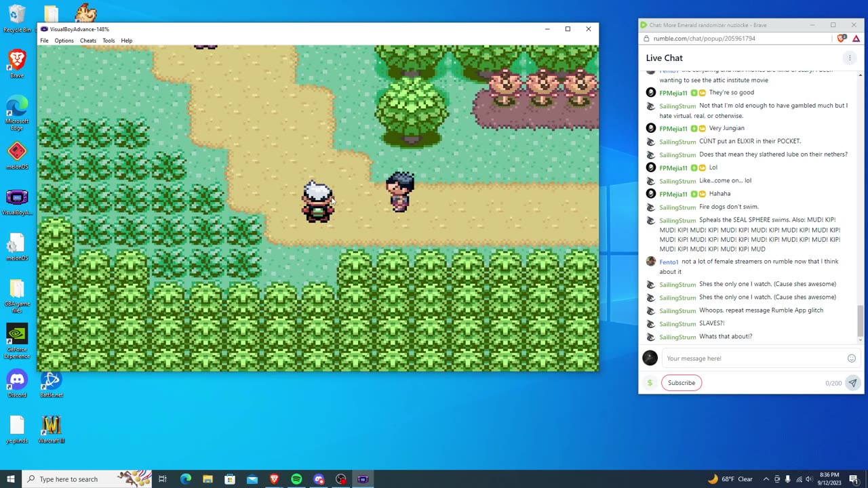Viewport: 868px width, 488px height.
Task: Open the VisualBoyAdvance desktop shortcut
Action: click(x=17, y=201)
